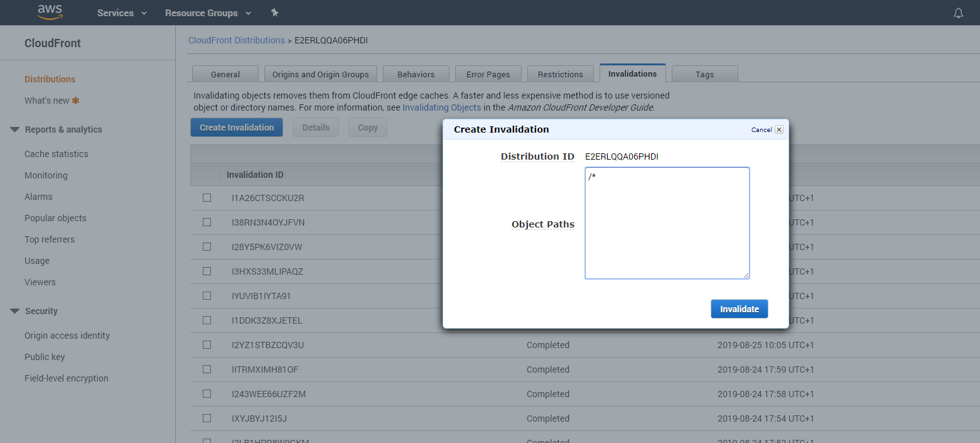Select invalidation ID I2YZ1STBZCQV3U text

click(268, 345)
